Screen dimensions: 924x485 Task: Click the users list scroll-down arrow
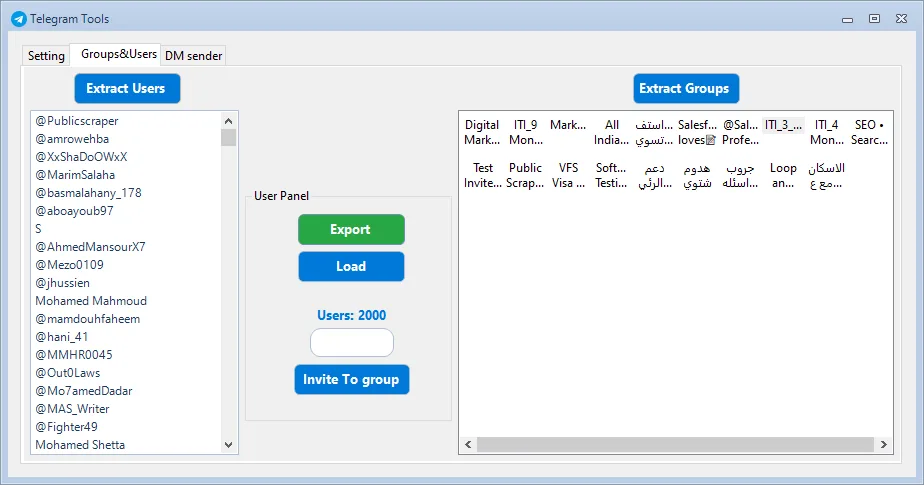point(229,445)
